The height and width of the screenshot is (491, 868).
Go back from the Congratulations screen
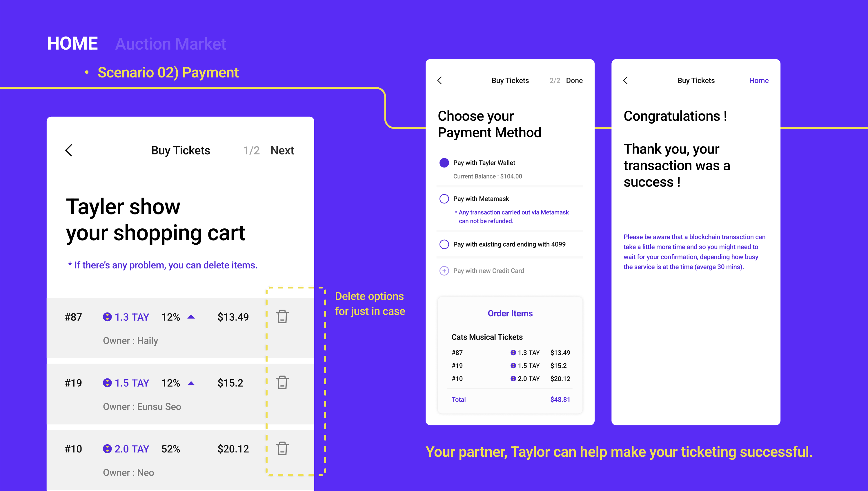(625, 81)
